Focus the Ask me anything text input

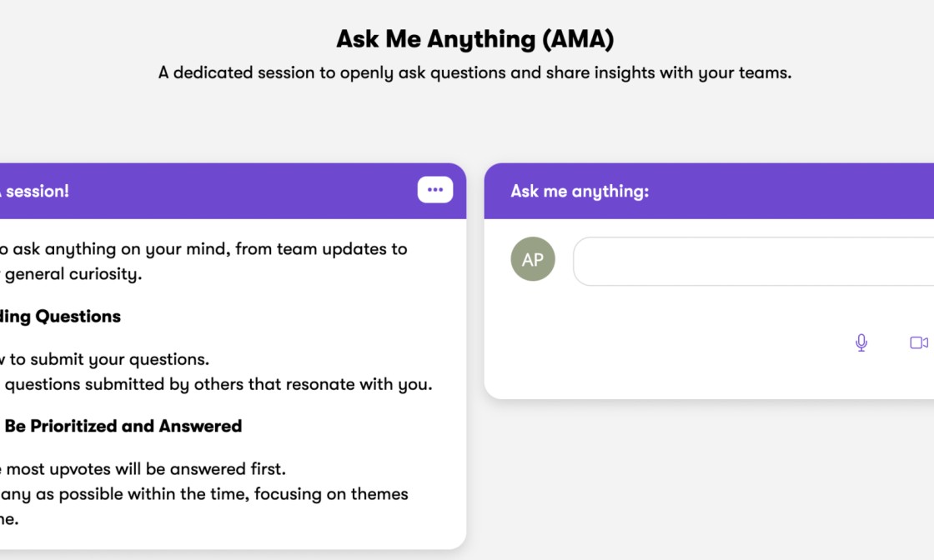[751, 262]
